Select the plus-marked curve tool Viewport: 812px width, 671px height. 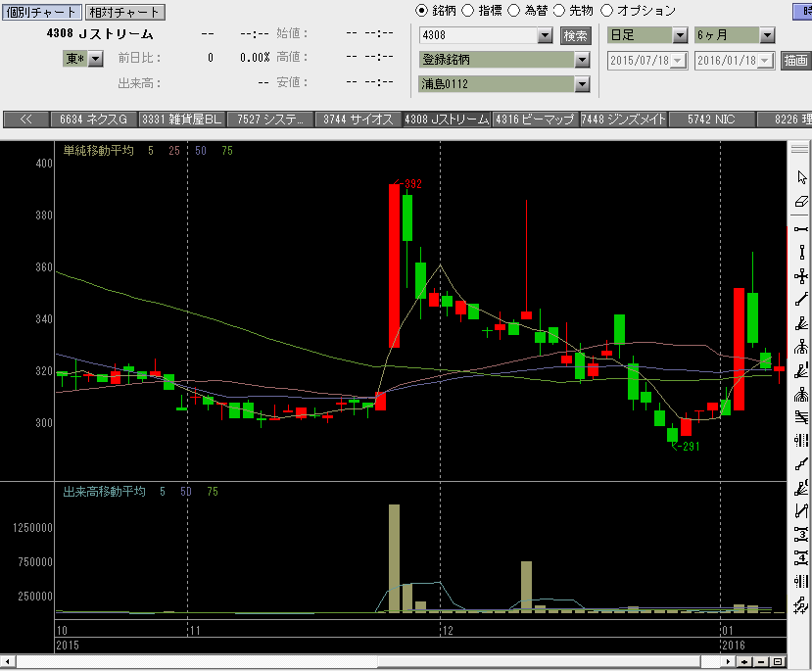pyautogui.click(x=801, y=604)
